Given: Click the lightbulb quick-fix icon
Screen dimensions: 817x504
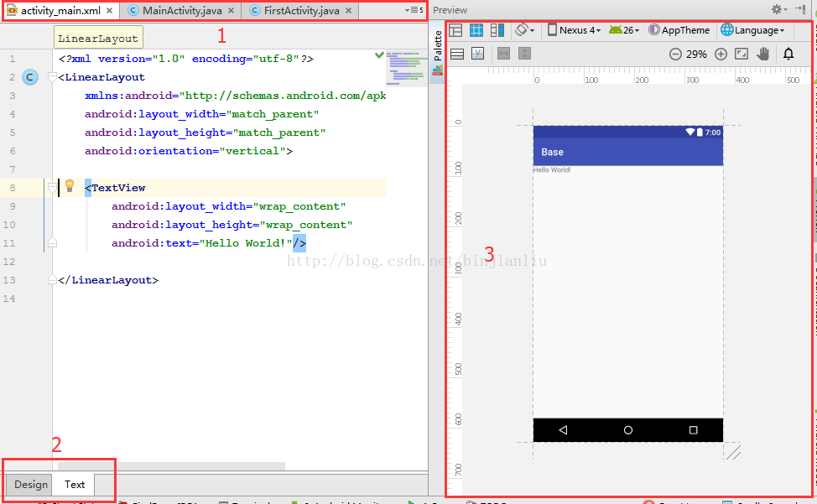Looking at the screenshot, I should coord(70,186).
